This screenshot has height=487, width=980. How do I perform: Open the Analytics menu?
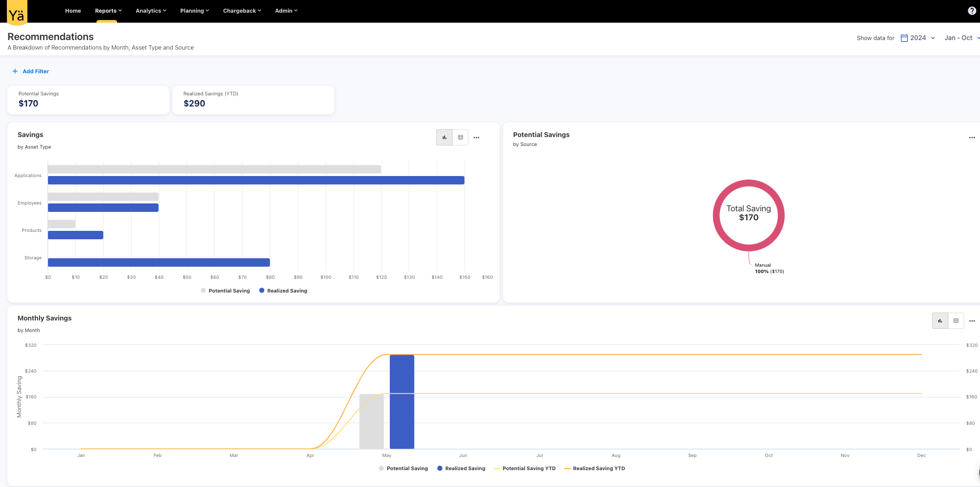tap(151, 11)
